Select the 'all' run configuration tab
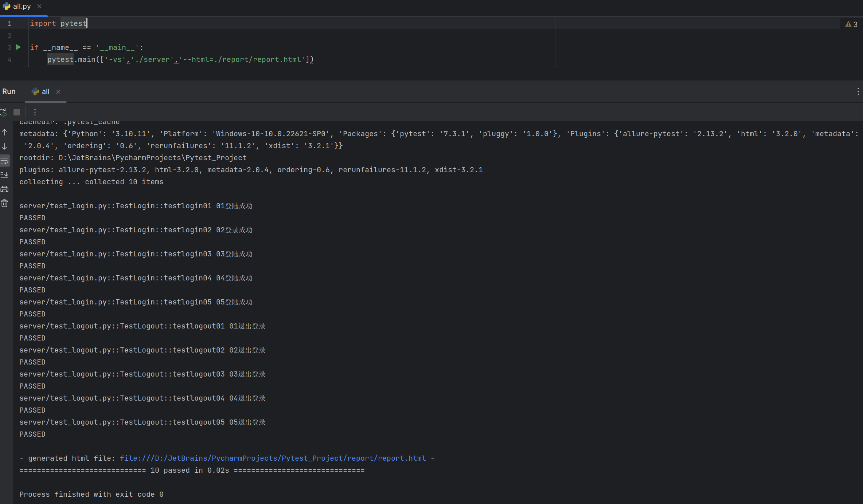Image resolution: width=863 pixels, height=504 pixels. tap(45, 92)
